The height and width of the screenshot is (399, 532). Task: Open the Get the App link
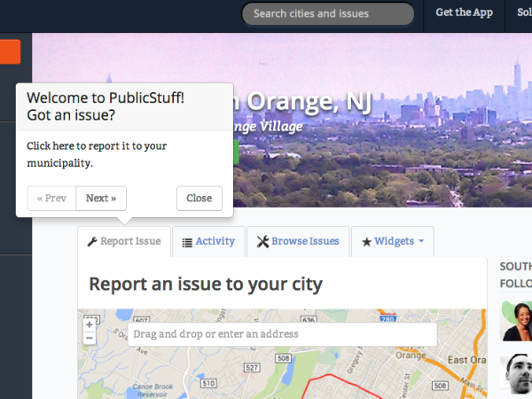[464, 12]
